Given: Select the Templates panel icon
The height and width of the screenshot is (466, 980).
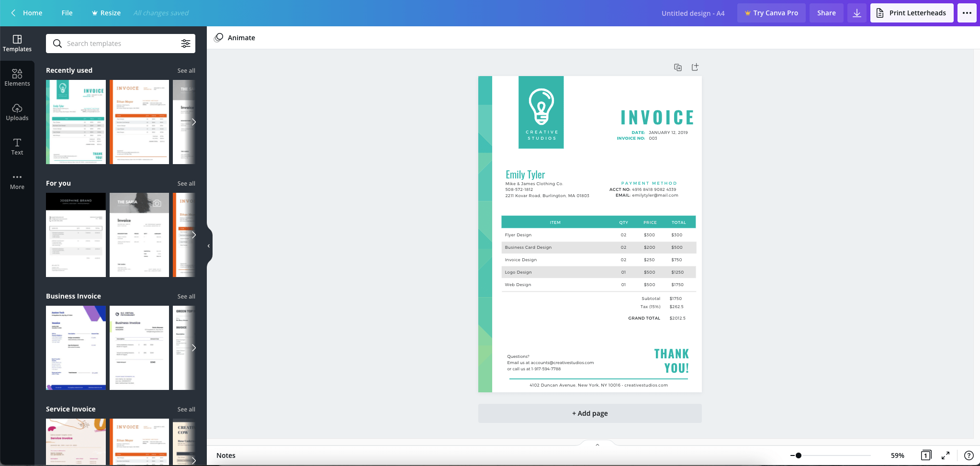Looking at the screenshot, I should (17, 43).
